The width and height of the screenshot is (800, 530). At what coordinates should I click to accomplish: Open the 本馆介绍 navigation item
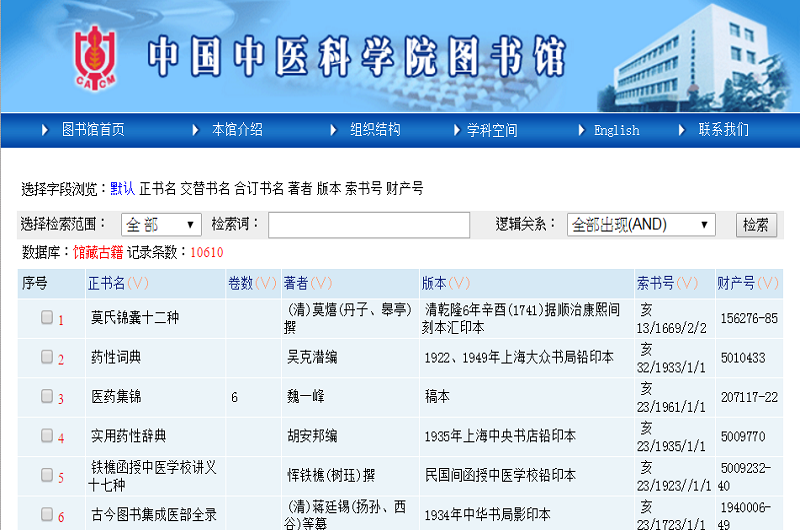tap(237, 130)
